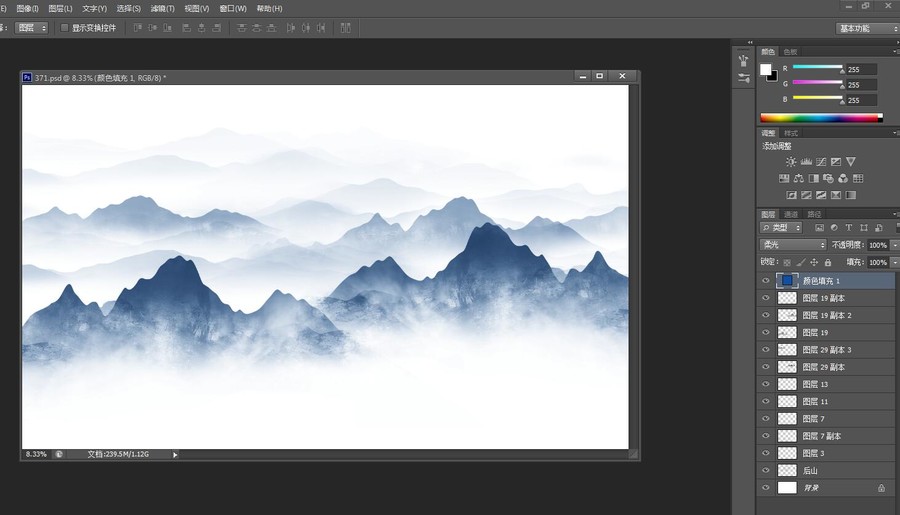The height and width of the screenshot is (515, 900).
Task: Filter layers by adjustment layers icon
Action: 834,228
